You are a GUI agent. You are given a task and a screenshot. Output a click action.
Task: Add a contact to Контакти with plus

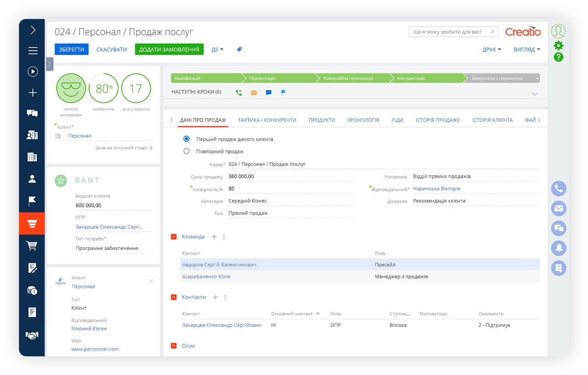coord(215,297)
